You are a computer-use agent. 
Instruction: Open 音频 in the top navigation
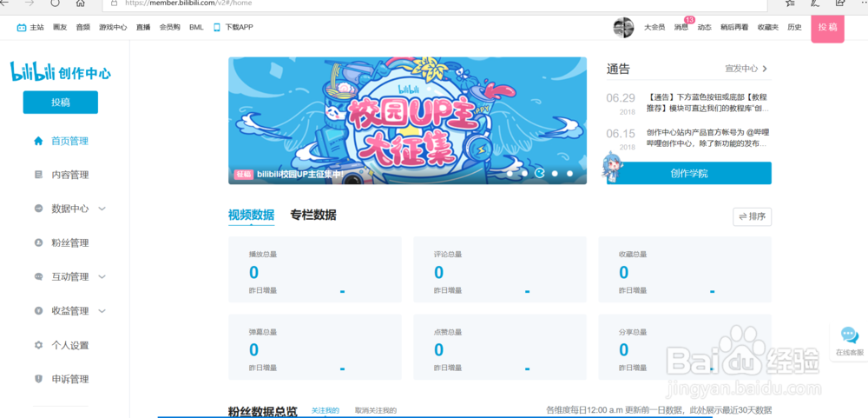83,27
